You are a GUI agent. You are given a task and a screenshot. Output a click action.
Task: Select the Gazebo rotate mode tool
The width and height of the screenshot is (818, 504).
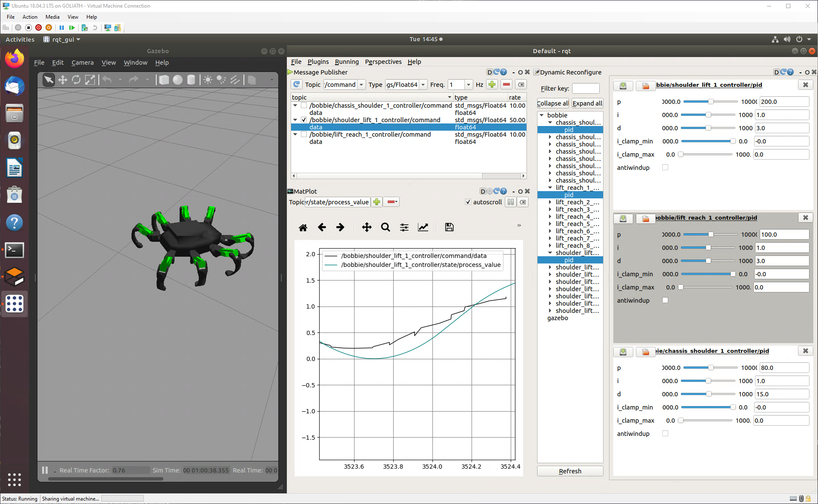[x=76, y=80]
